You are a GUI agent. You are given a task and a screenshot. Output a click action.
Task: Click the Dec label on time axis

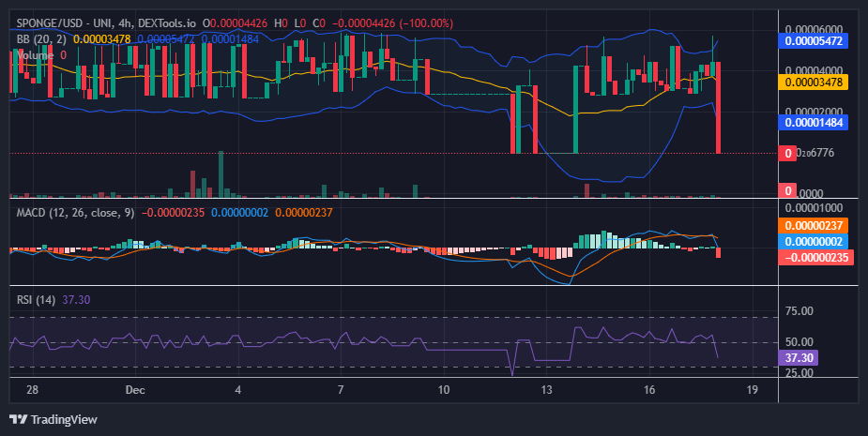click(135, 389)
